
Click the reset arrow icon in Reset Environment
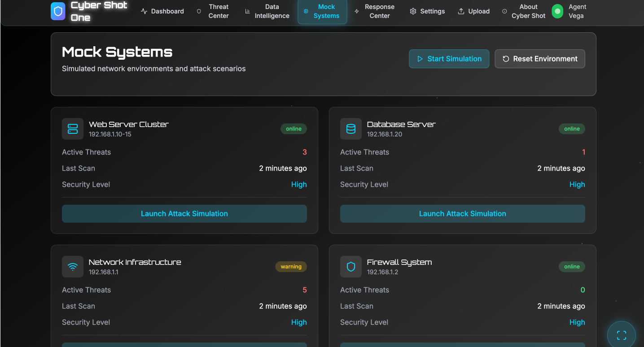tap(506, 59)
